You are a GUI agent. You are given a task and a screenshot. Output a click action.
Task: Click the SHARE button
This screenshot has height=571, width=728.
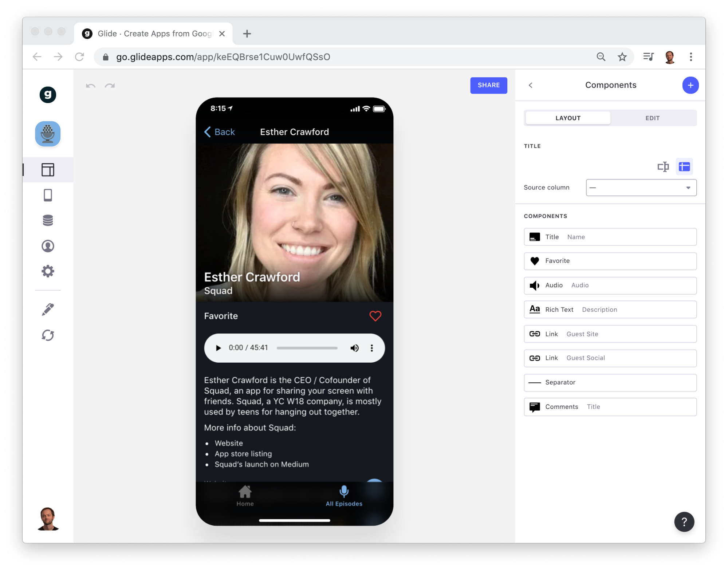tap(488, 85)
